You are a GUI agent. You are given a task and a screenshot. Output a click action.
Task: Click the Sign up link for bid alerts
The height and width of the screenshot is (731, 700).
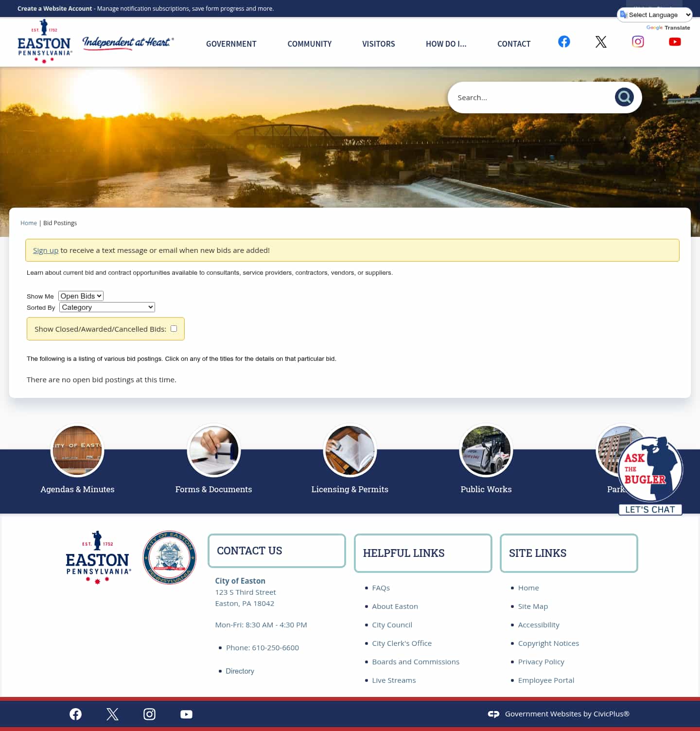(x=46, y=250)
